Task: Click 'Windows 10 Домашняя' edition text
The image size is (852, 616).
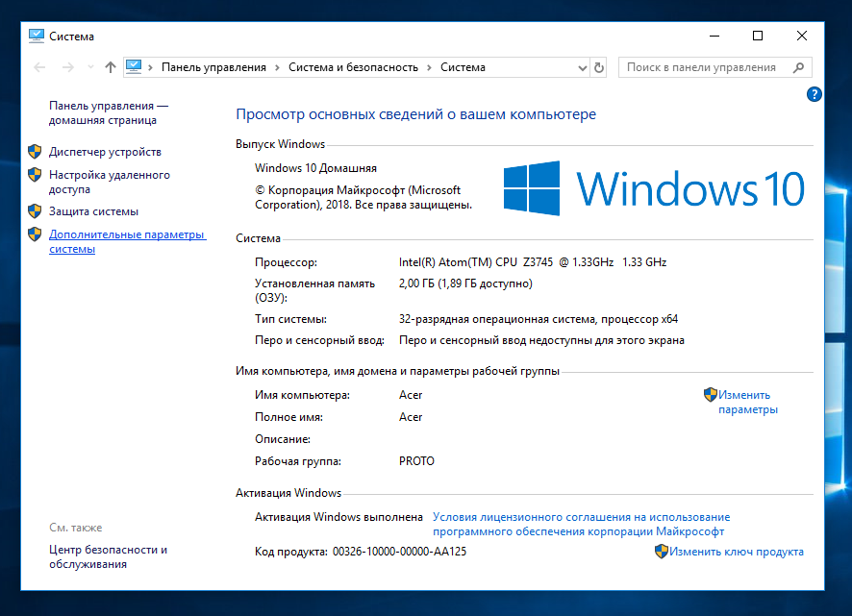Action: pos(315,168)
